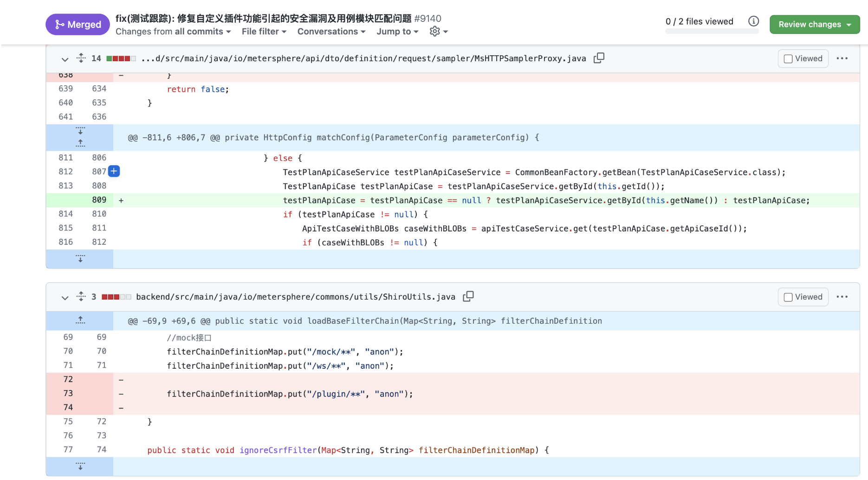Copy the MsHTTPSamplerProxy.java file path
This screenshot has height=480, width=868.
[599, 58]
